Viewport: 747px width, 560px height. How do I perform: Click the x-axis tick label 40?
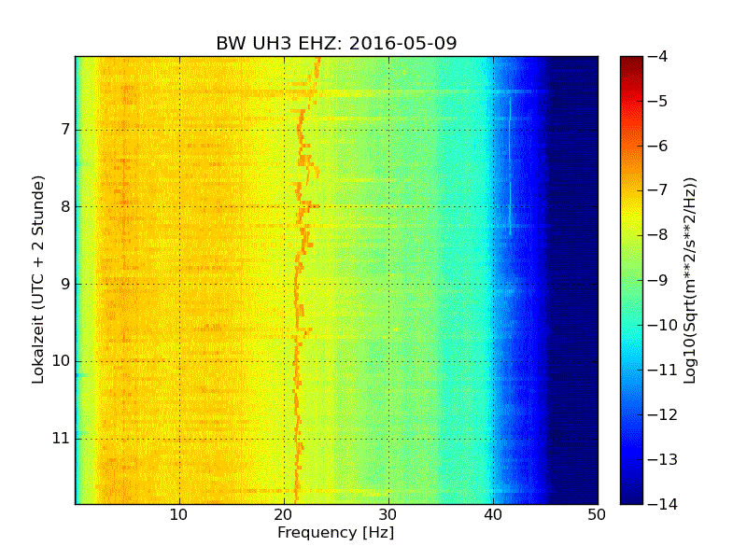click(493, 515)
